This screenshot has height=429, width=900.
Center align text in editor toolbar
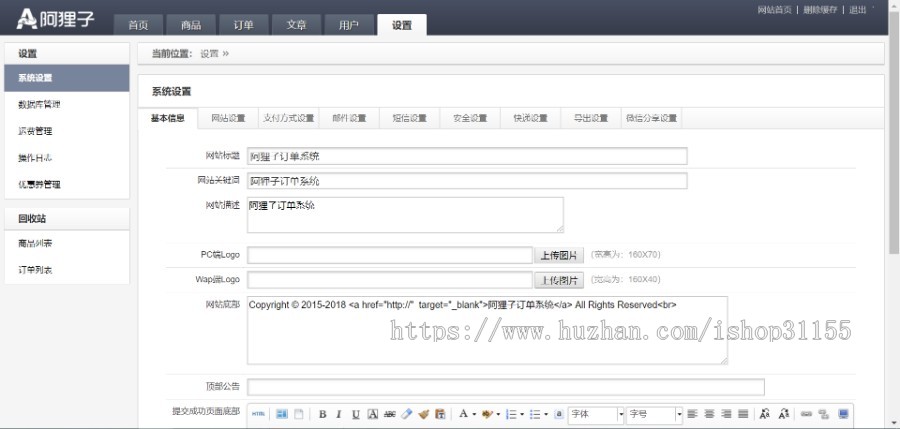(x=709, y=414)
